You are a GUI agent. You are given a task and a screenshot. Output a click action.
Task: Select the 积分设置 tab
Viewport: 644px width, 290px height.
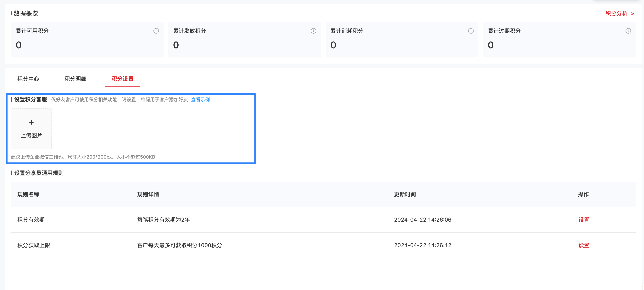click(x=123, y=79)
